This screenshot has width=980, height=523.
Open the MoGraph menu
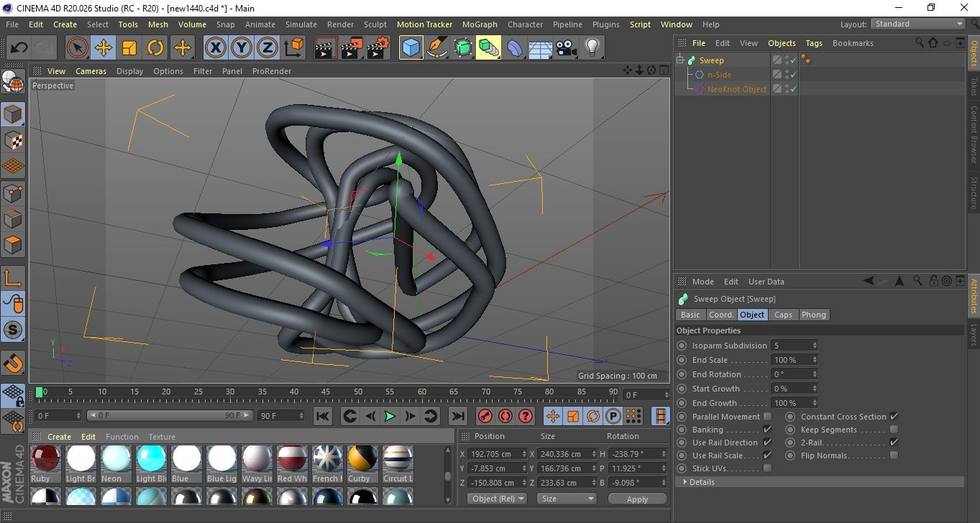(480, 24)
